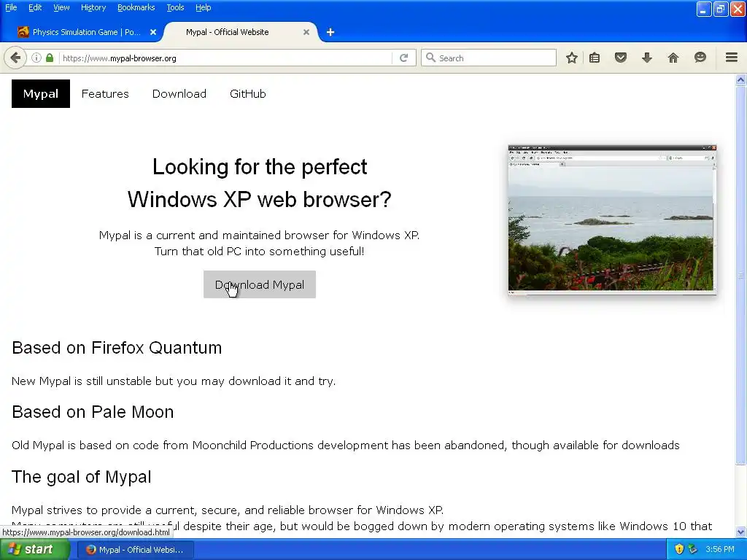Open downloads arrow icon
Image resolution: width=747 pixels, height=560 pixels.
coord(646,58)
